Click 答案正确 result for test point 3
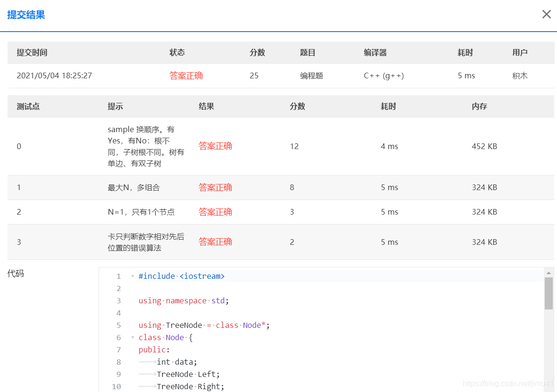 tap(215, 242)
